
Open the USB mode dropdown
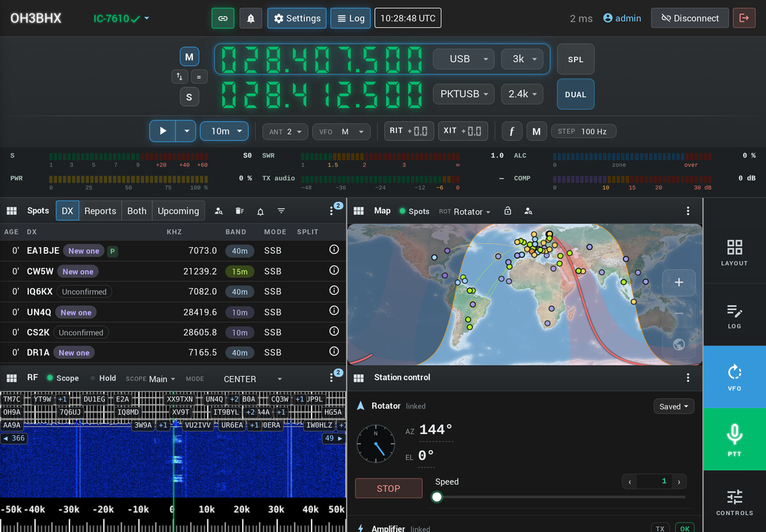pyautogui.click(x=464, y=59)
